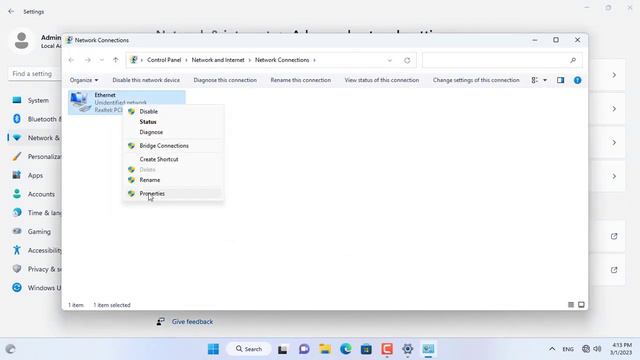Image resolution: width=640 pixels, height=360 pixels.
Task: Open the Organize dropdown
Action: click(84, 80)
